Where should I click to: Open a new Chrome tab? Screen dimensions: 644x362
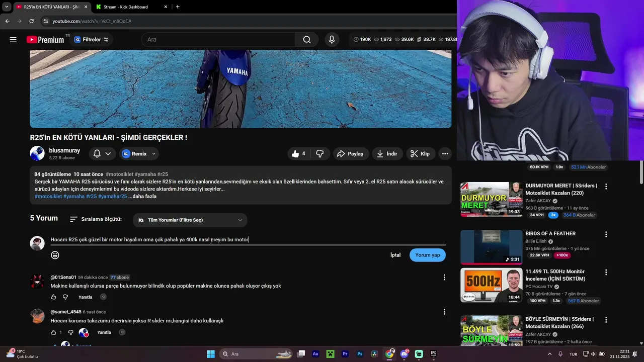178,7
